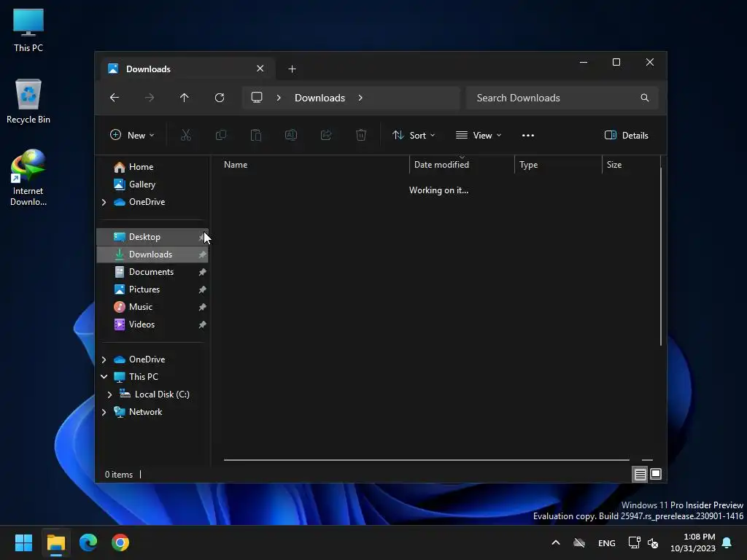The width and height of the screenshot is (747, 560).
Task: Show hidden system tray icons
Action: 555,542
